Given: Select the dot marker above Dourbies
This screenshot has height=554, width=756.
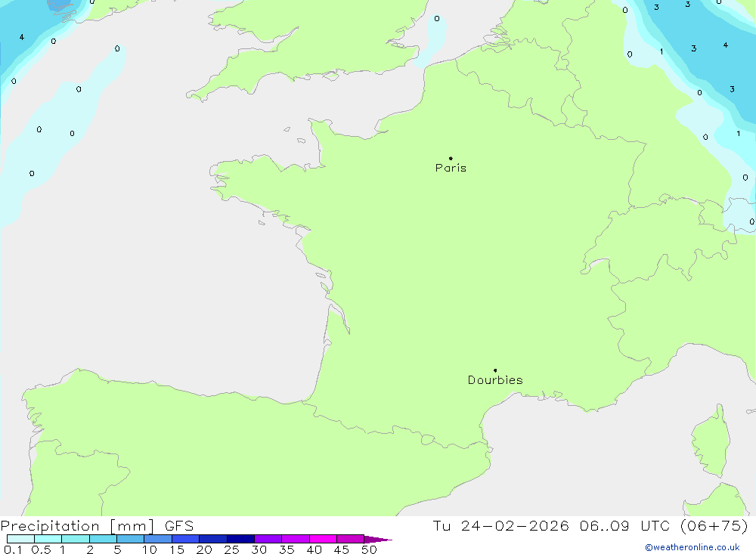Looking at the screenshot, I should (495, 370).
